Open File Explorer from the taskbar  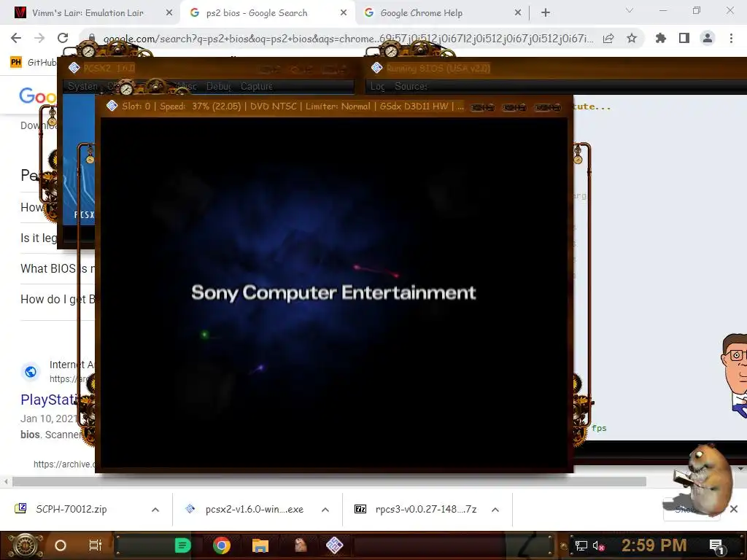coord(260,545)
